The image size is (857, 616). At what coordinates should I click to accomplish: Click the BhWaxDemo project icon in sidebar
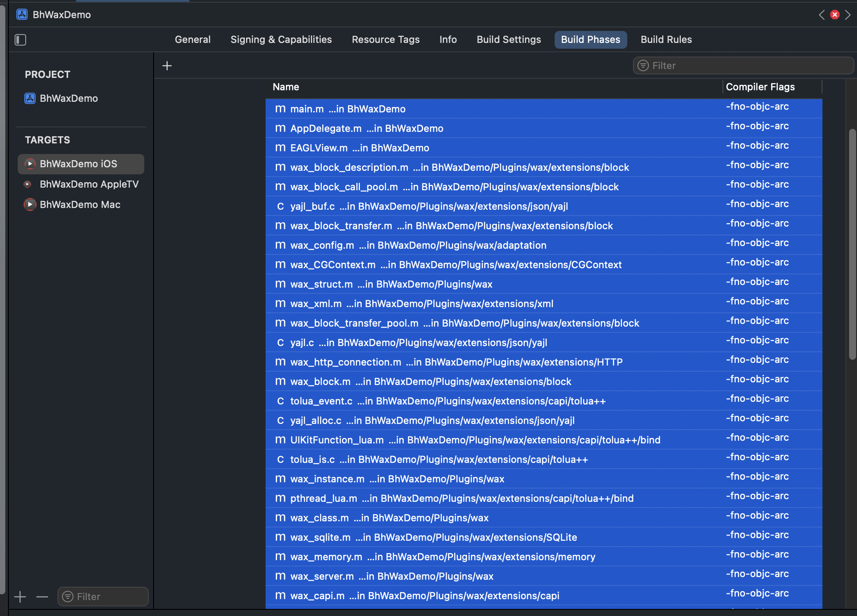point(30,99)
